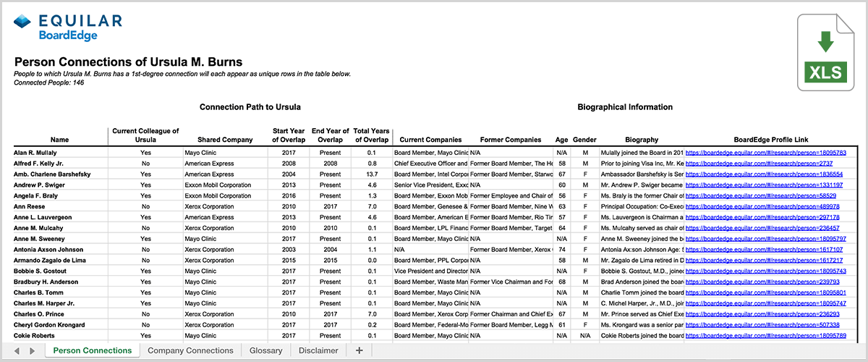Switch to the Company Connections tab
Viewport: 868px width, 362px height.
pos(190,350)
